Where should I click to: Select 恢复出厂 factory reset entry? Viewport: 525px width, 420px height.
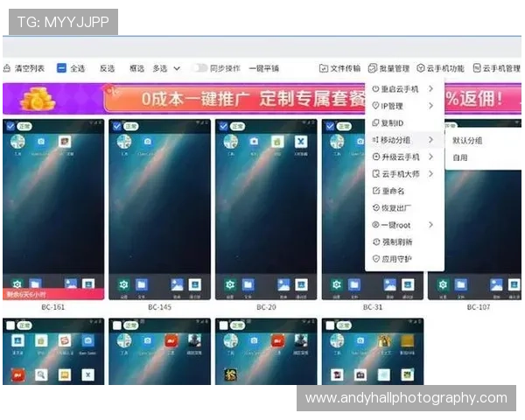(404, 208)
